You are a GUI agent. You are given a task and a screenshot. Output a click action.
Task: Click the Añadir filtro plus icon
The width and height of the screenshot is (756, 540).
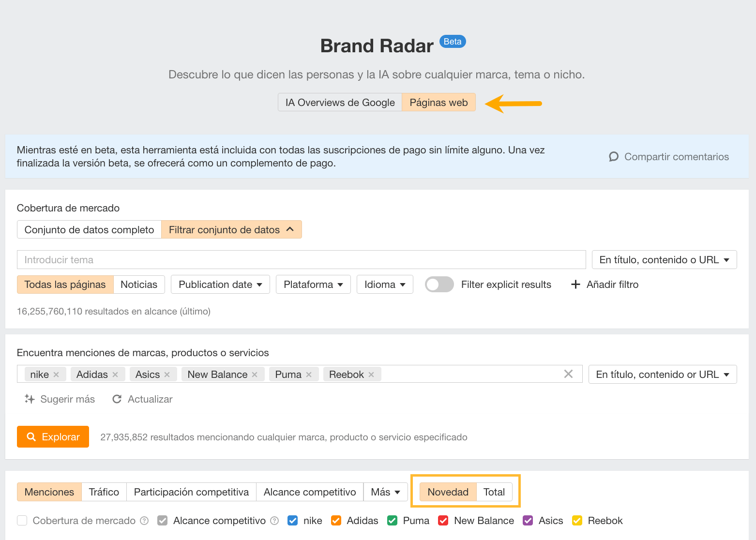[575, 285]
